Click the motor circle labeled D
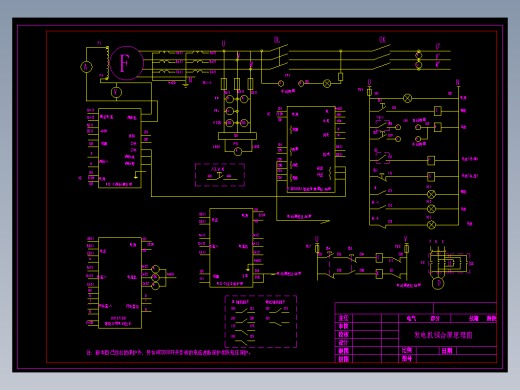 point(438,283)
